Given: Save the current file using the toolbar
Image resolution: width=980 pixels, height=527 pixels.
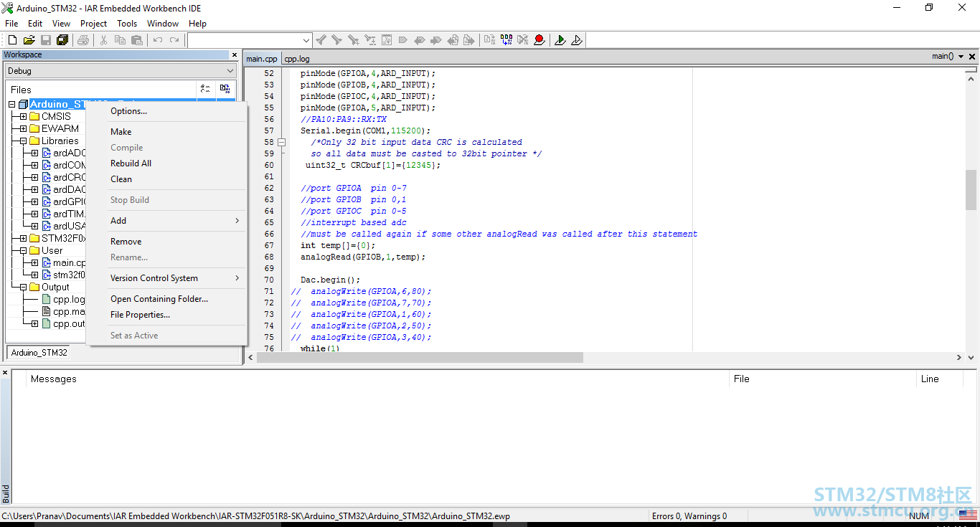Looking at the screenshot, I should 46,40.
